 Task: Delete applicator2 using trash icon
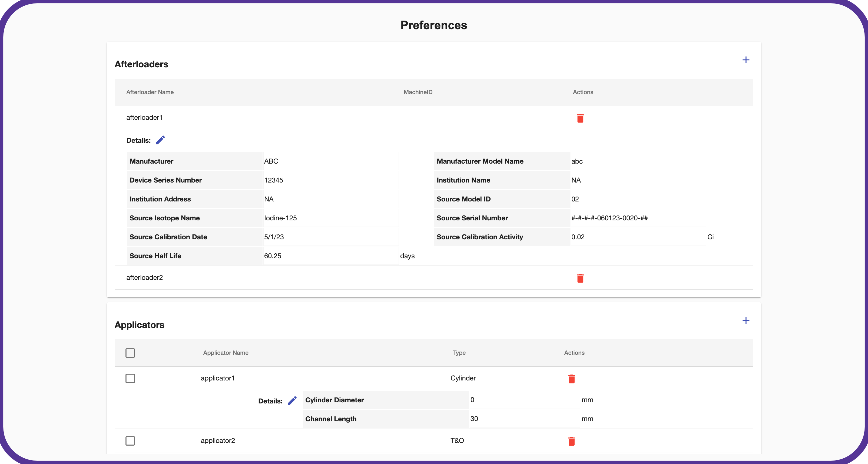point(571,441)
